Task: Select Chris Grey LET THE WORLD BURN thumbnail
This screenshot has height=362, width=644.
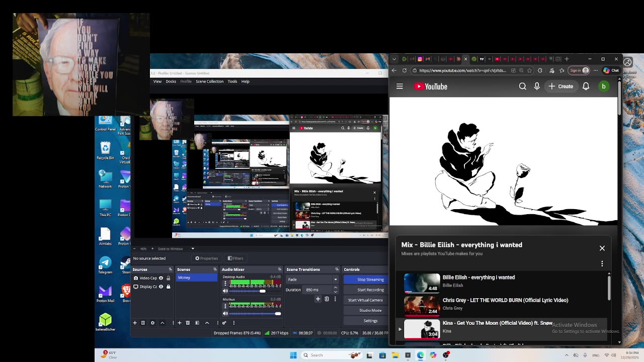Action: [422, 306]
